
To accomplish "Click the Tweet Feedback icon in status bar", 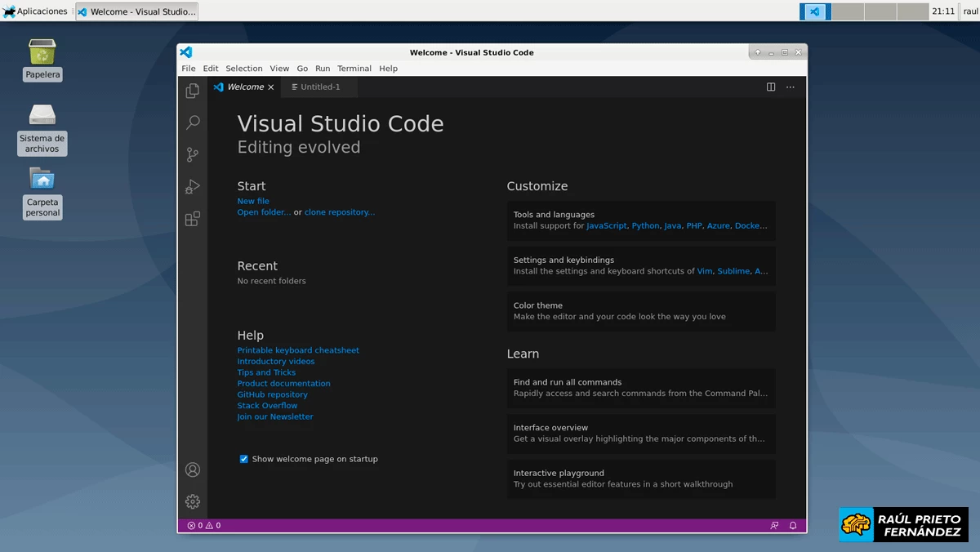I will [x=773, y=525].
